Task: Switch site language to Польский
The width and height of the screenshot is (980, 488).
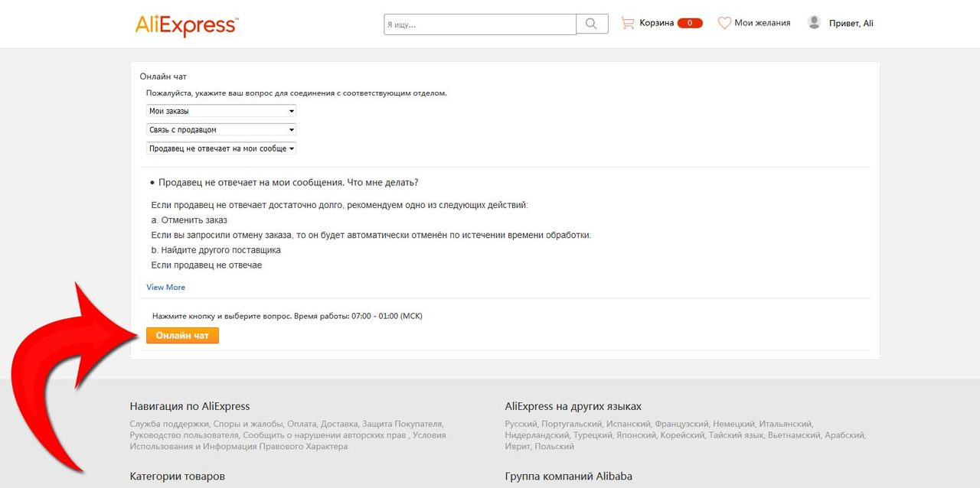Action: pyautogui.click(x=554, y=447)
